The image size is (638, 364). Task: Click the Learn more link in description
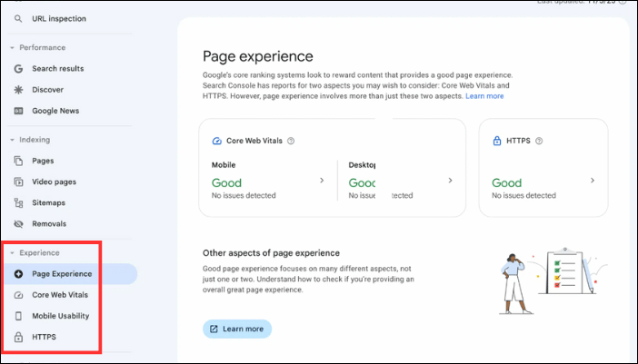tap(484, 96)
